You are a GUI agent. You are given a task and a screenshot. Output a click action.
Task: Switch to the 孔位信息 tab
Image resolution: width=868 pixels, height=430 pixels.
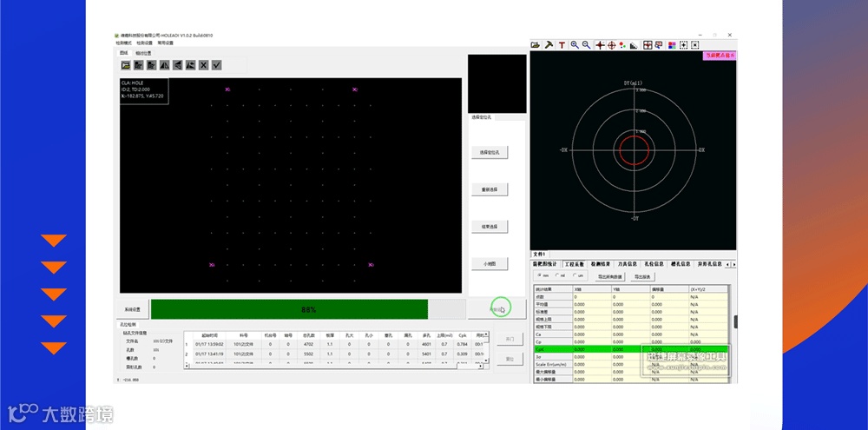[x=654, y=264]
